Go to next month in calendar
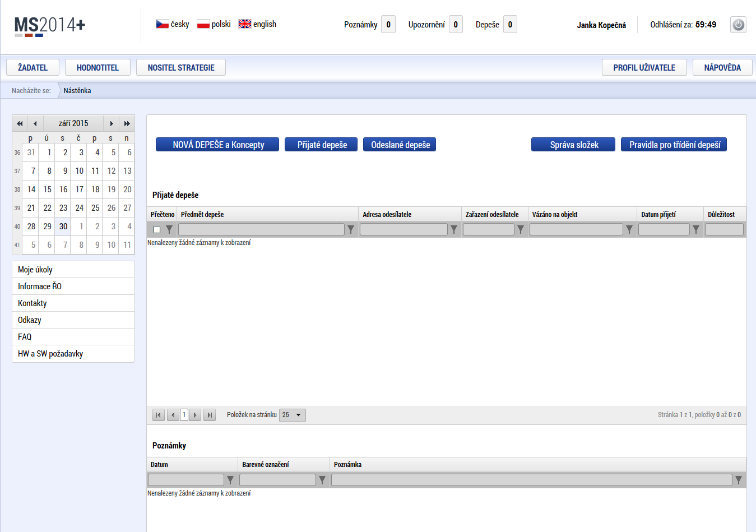This screenshot has height=532, width=756. pyautogui.click(x=112, y=123)
